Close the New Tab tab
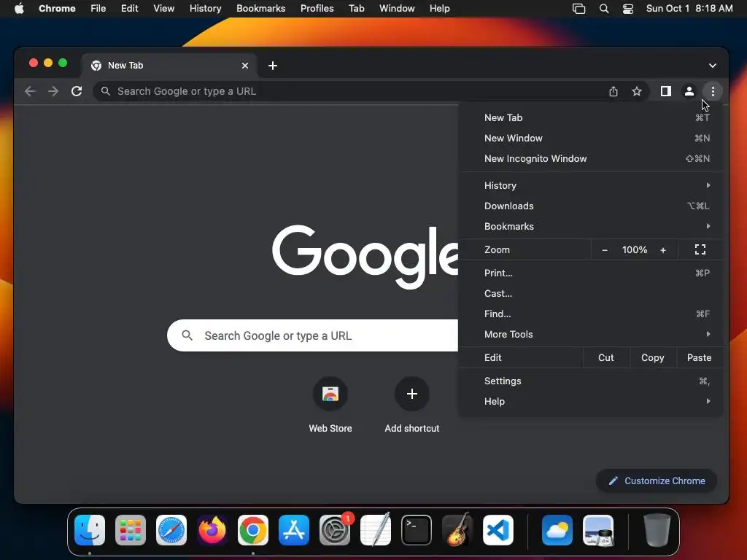The image size is (747, 560). pyautogui.click(x=245, y=66)
